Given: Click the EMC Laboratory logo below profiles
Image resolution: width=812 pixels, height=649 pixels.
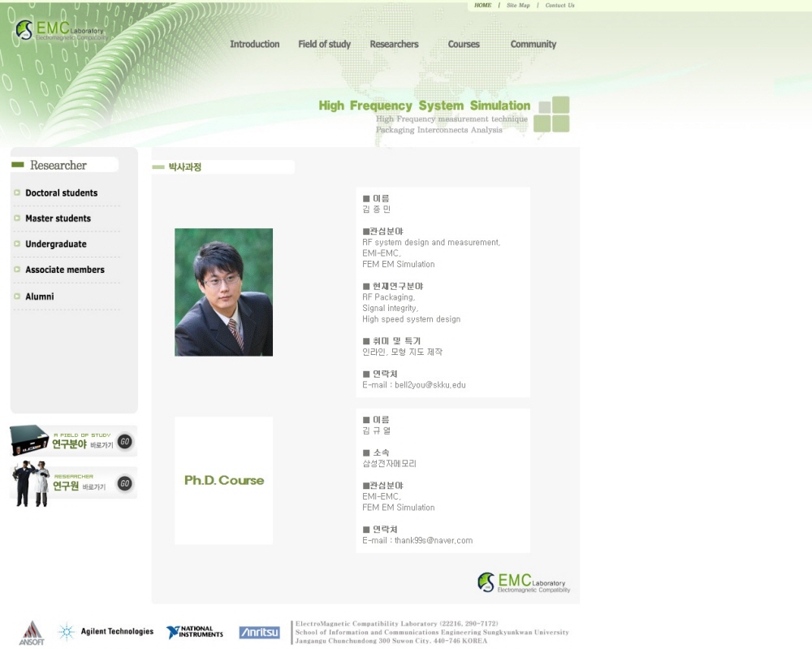Looking at the screenshot, I should click(524, 582).
